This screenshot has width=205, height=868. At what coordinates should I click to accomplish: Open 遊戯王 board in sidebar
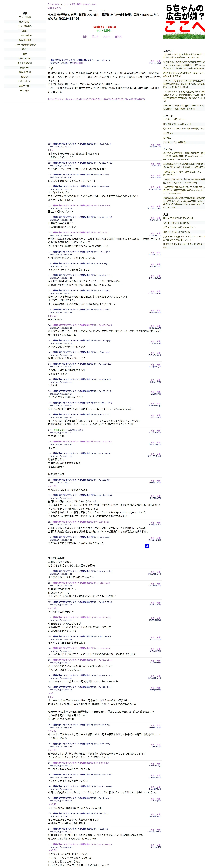tap(25, 31)
